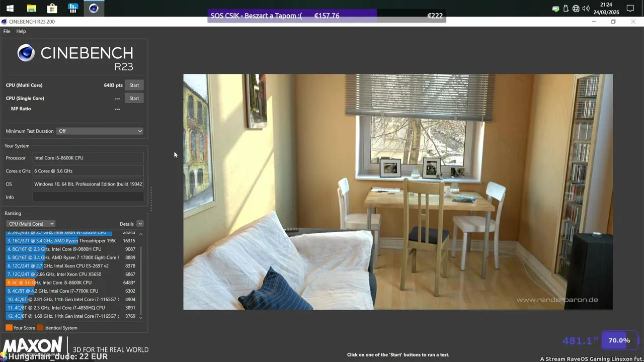644x362 pixels.
Task: Click the Processor field value
Action: pyautogui.click(x=88, y=158)
